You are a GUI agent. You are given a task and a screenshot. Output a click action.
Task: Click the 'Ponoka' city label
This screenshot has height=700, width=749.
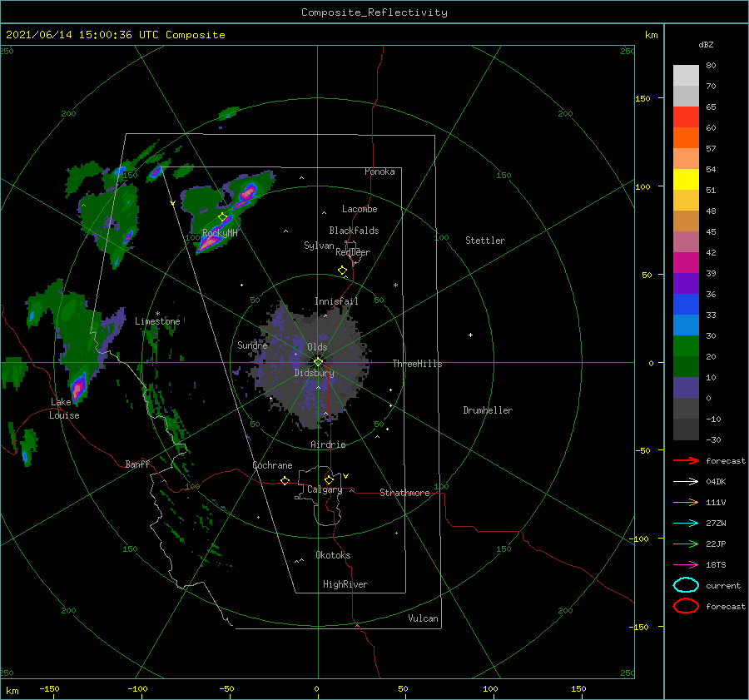(x=379, y=171)
